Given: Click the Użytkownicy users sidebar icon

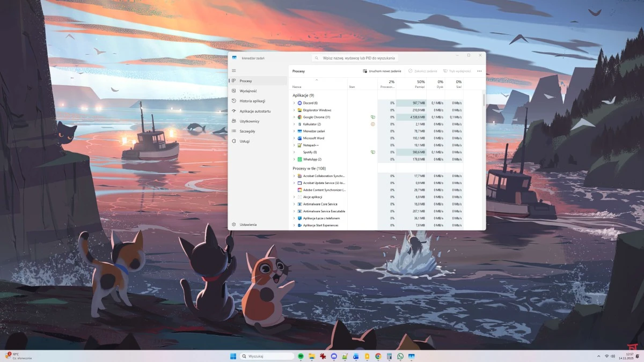Looking at the screenshot, I should coord(234,121).
